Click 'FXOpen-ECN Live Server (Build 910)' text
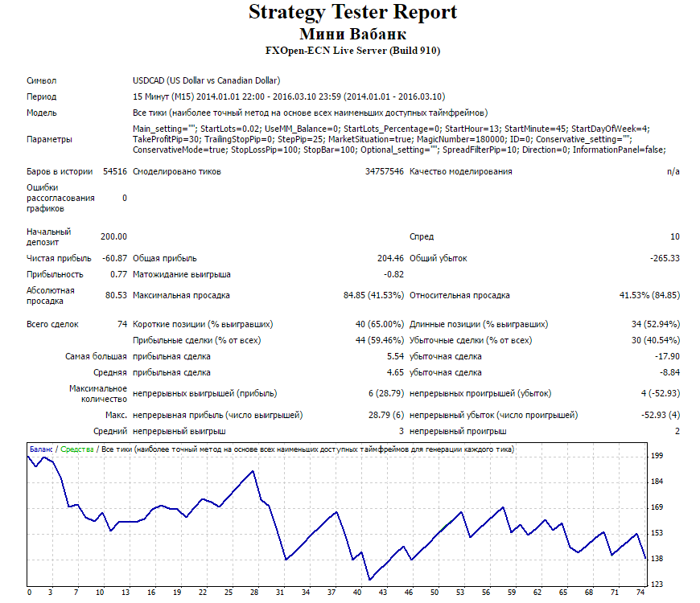This screenshot has height=603, width=700. 352,51
